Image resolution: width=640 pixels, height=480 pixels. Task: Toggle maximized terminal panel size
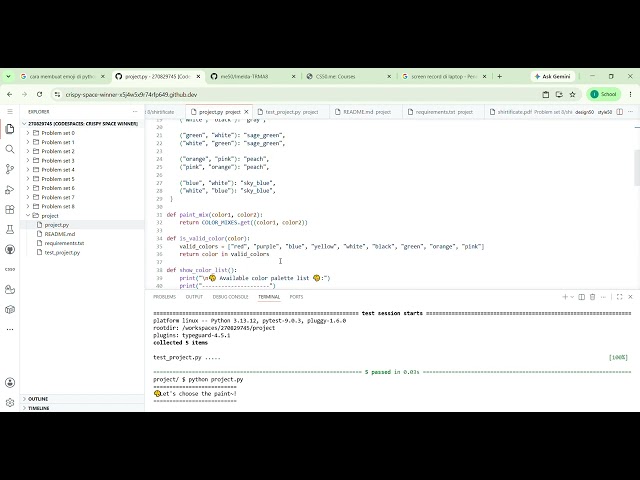point(619,297)
